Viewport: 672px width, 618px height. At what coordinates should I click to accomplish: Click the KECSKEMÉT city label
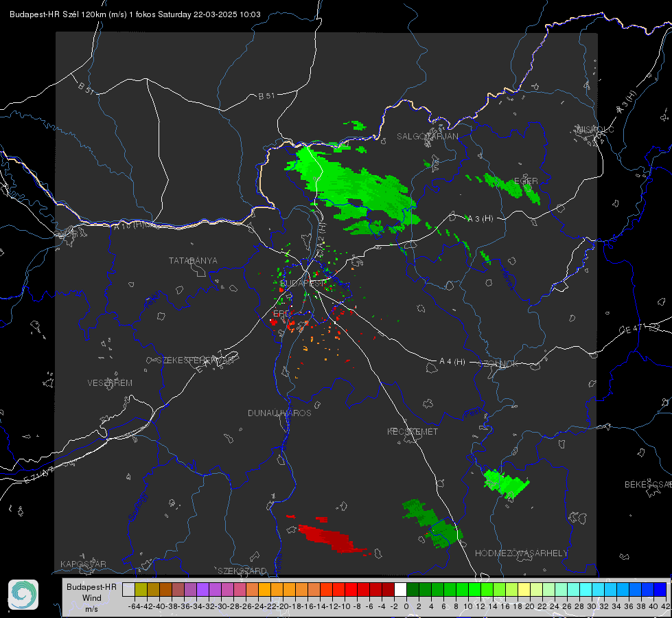[x=413, y=431]
